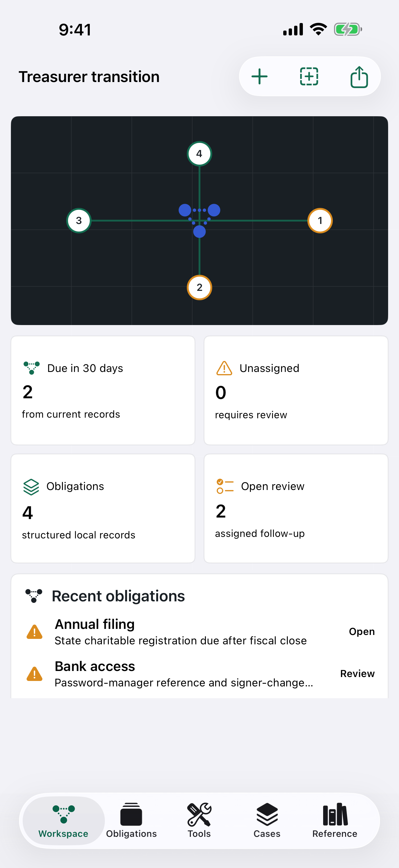Tap the Recent obligations heading
This screenshot has height=868, width=399.
pyautogui.click(x=118, y=596)
